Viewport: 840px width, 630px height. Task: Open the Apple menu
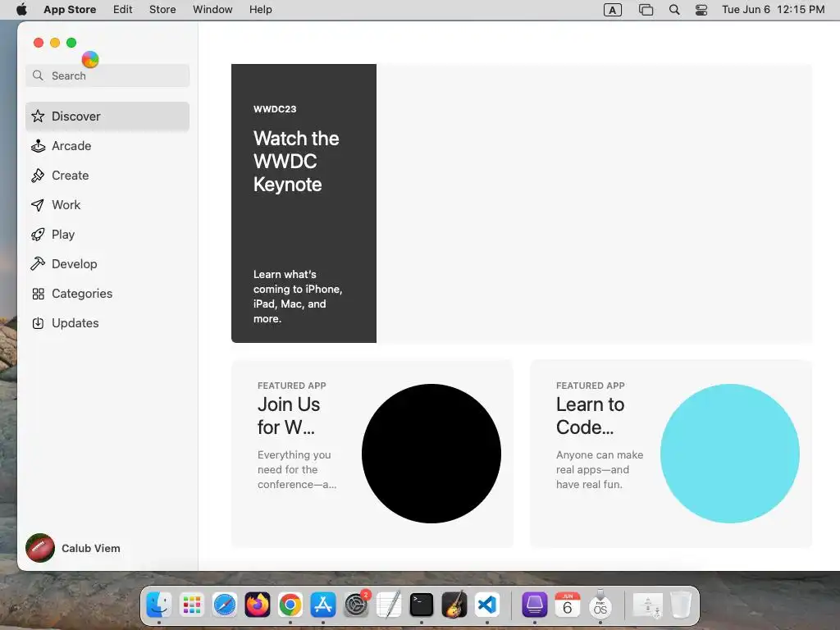(x=21, y=10)
